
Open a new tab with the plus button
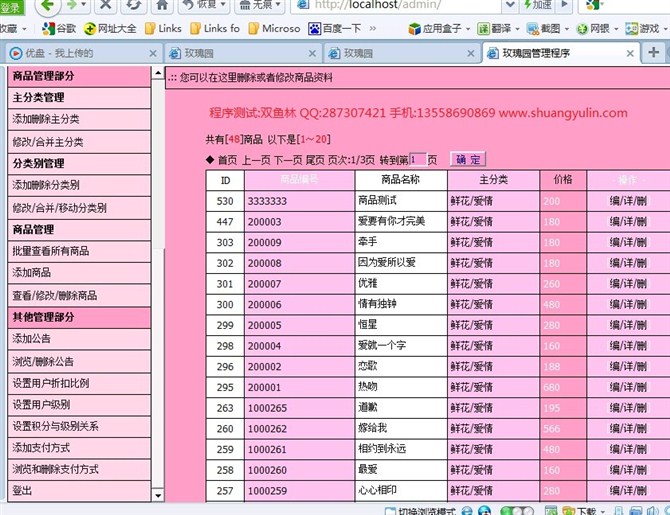point(653,52)
